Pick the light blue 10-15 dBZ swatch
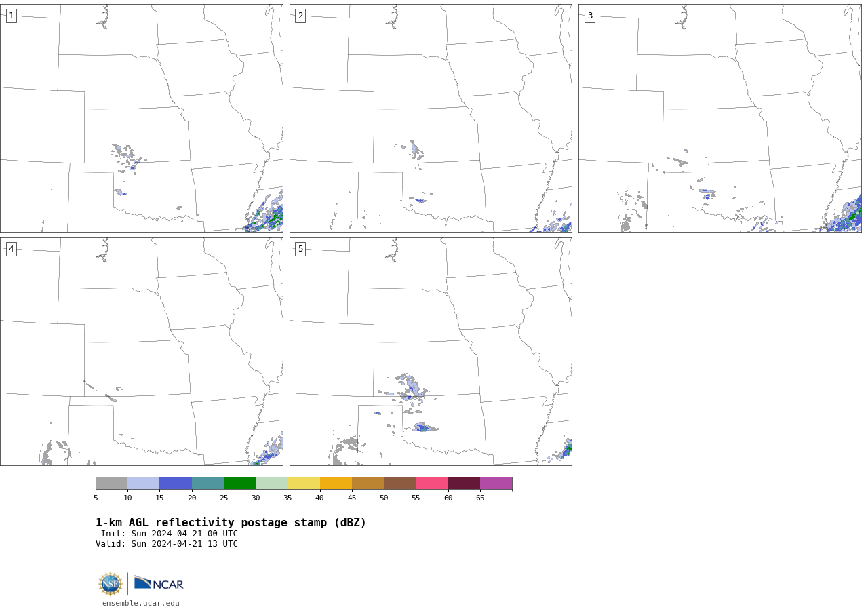 coord(144,484)
